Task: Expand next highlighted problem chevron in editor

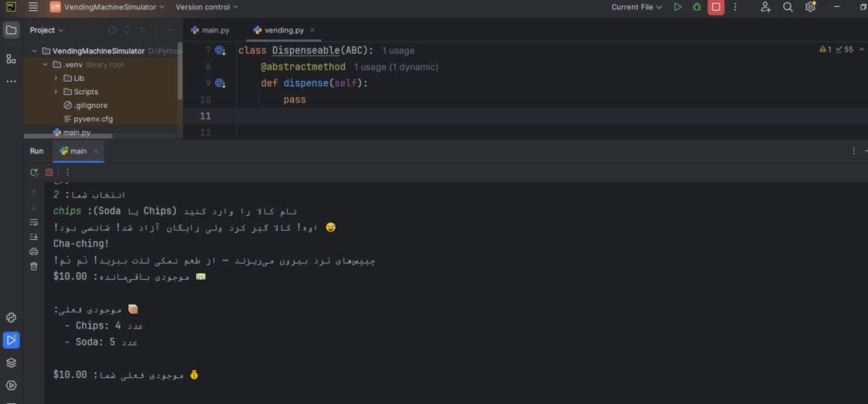Action: click(861, 49)
